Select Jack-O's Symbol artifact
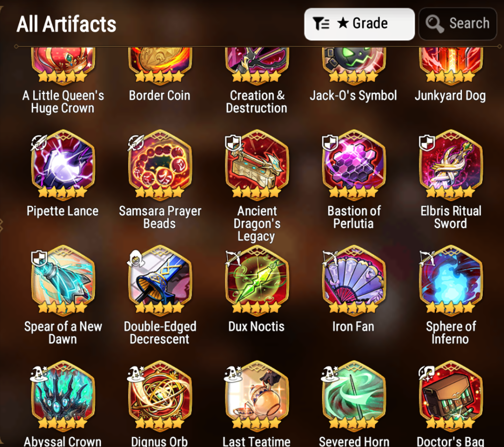Viewport: 504px width, 447px height. [x=353, y=65]
